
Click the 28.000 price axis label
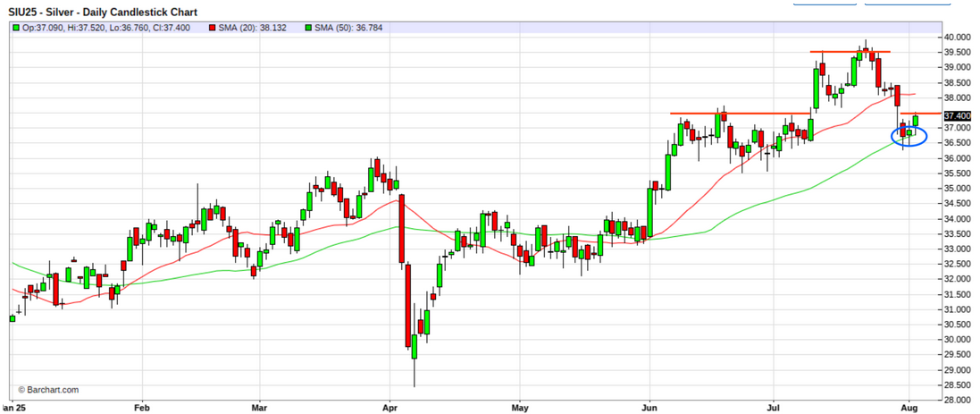[x=957, y=400]
